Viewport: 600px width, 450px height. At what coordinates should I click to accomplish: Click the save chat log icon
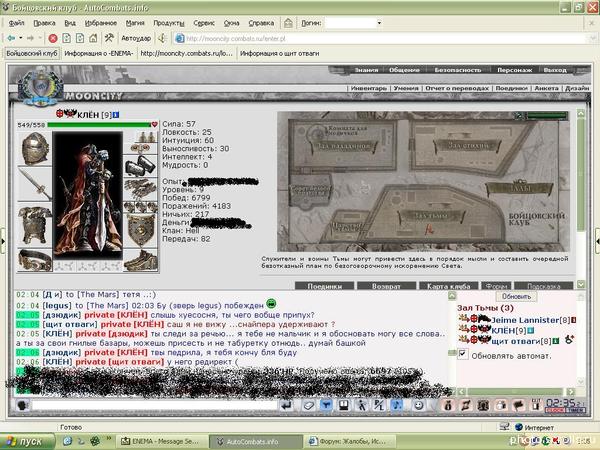pyautogui.click(x=344, y=405)
